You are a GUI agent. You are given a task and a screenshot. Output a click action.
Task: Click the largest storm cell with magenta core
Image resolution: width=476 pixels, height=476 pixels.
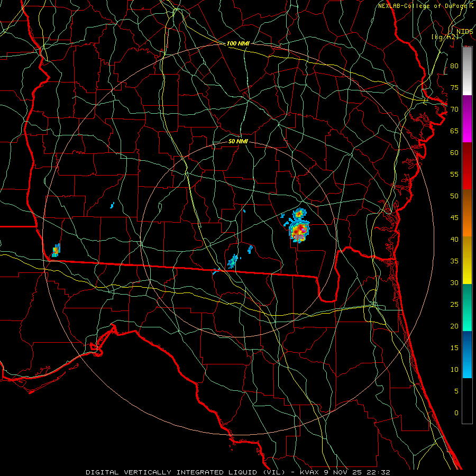point(299,232)
